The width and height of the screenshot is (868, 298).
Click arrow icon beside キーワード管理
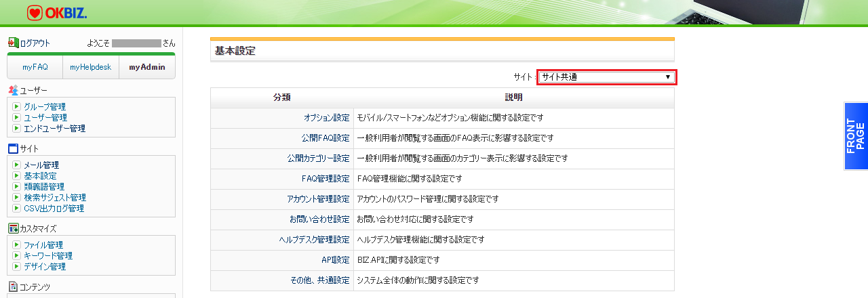coord(17,255)
